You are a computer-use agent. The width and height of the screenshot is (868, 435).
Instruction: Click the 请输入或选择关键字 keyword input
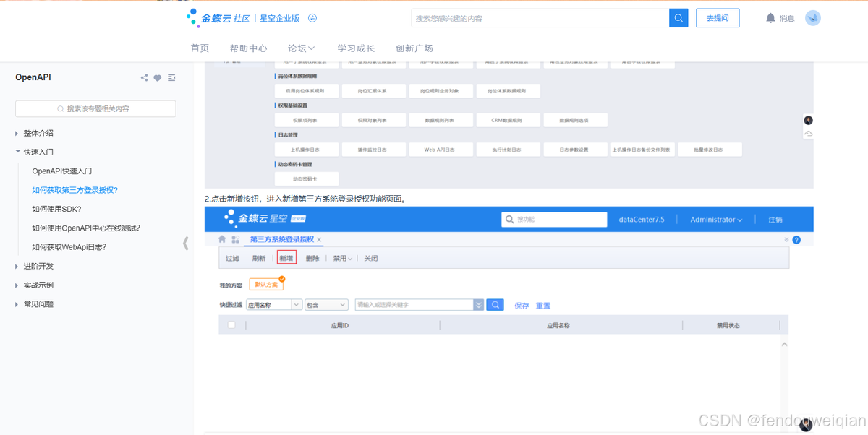tap(414, 305)
